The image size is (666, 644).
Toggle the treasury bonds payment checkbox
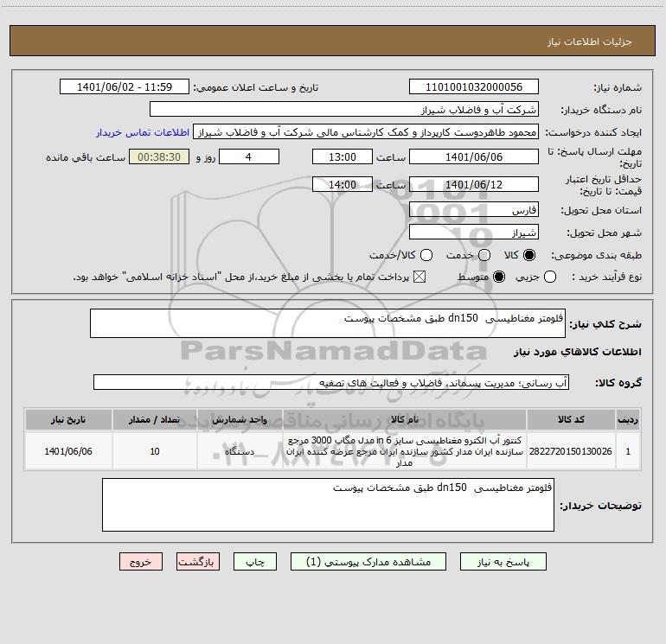419,277
